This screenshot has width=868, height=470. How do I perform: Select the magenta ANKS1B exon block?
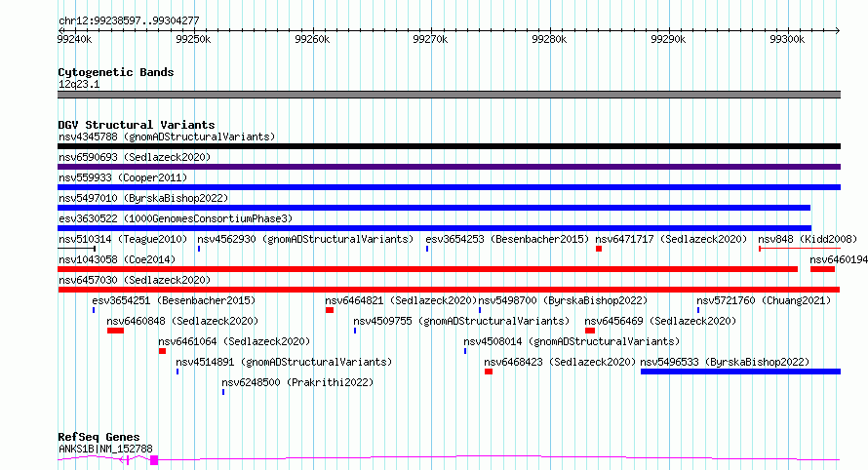pyautogui.click(x=154, y=460)
